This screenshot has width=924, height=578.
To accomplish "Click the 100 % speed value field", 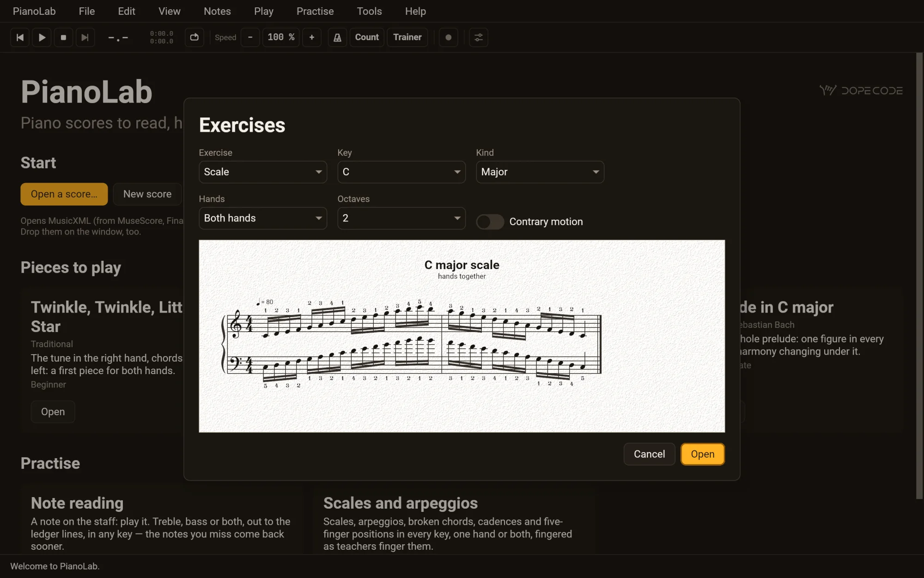I will (x=281, y=37).
